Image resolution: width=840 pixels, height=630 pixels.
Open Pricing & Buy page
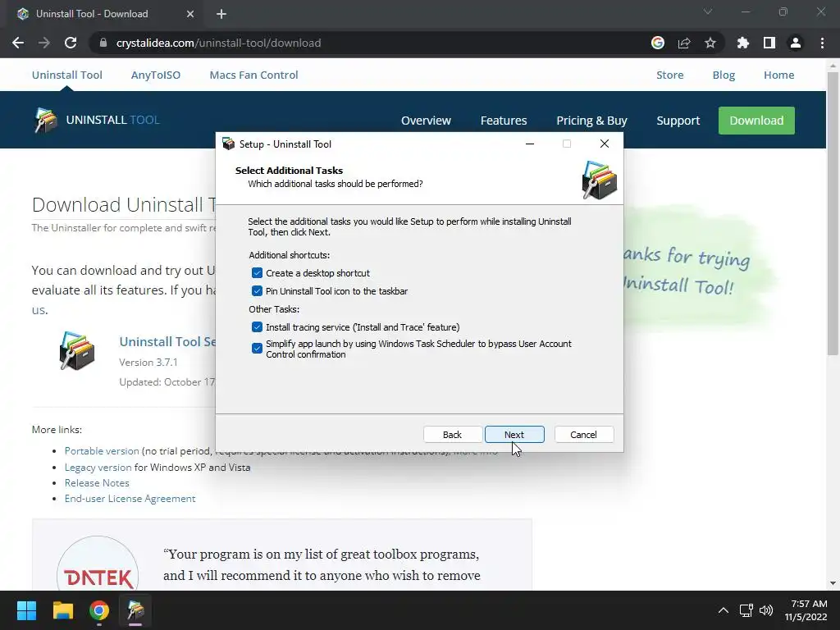click(591, 121)
